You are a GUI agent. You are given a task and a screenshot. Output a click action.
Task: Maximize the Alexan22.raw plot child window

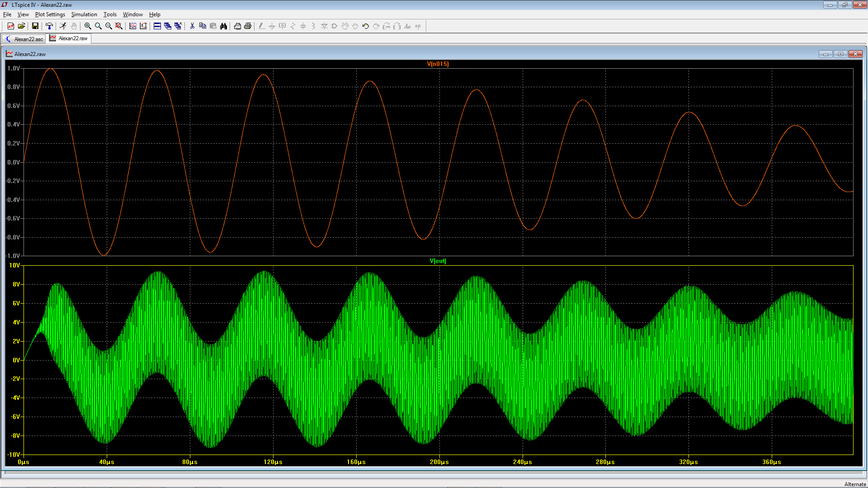(840, 54)
